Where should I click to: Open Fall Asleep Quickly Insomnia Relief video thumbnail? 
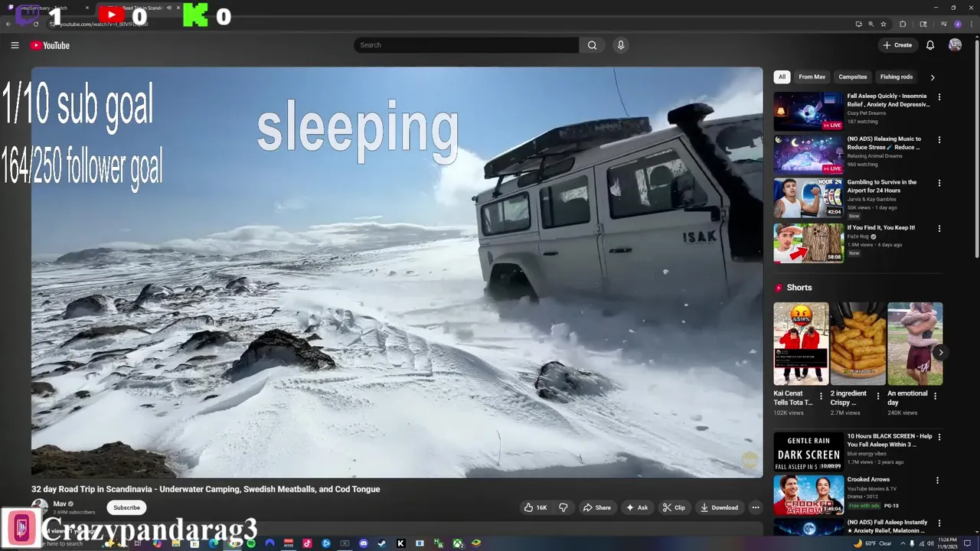click(x=808, y=112)
